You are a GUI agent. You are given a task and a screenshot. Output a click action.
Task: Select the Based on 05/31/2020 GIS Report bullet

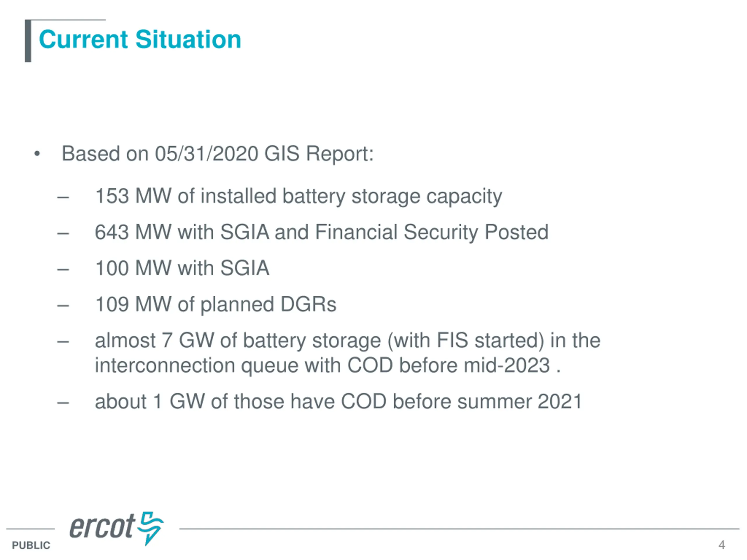pos(217,154)
